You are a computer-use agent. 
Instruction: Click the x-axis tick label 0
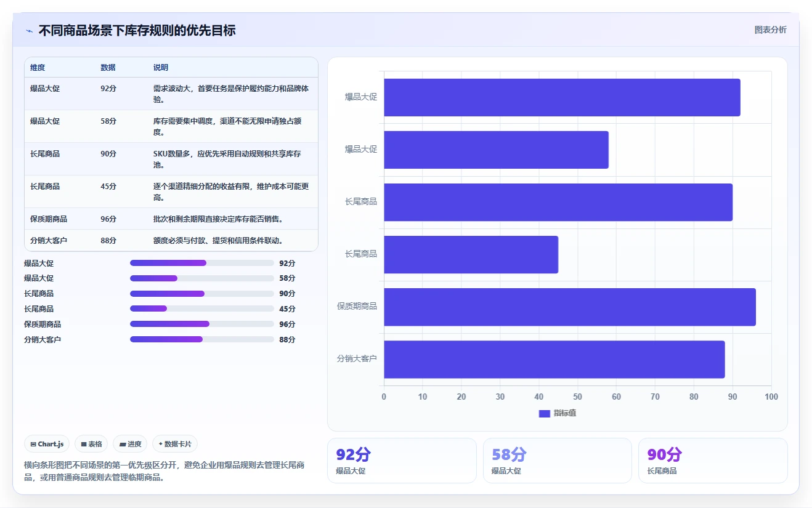384,397
